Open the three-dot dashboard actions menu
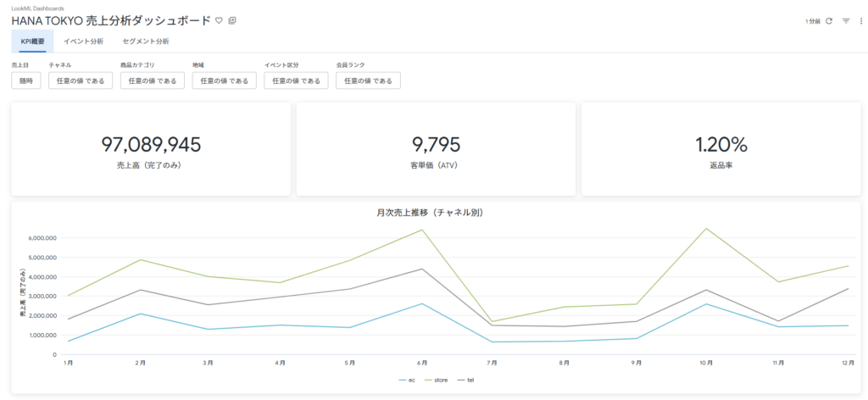Screen dimensions: 868x400 click(x=861, y=21)
